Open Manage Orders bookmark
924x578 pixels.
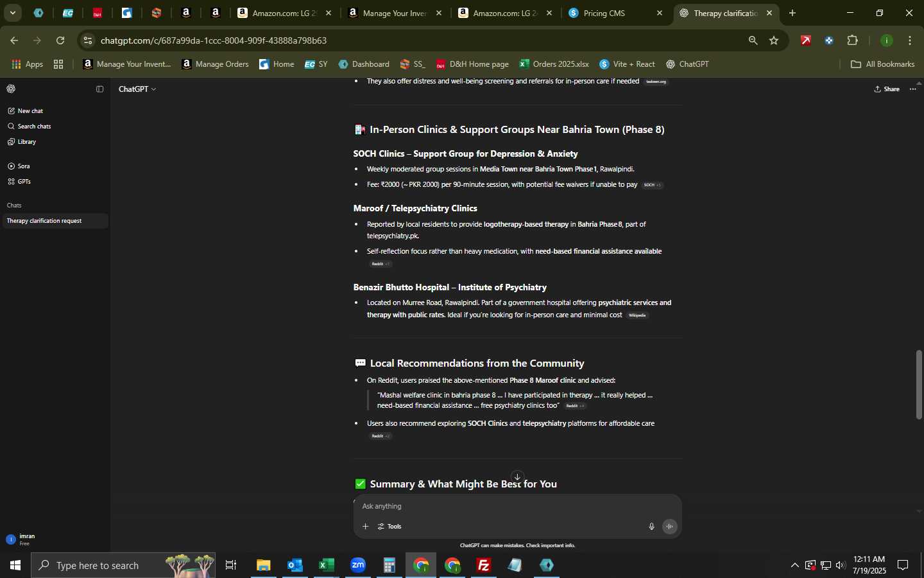coord(216,64)
